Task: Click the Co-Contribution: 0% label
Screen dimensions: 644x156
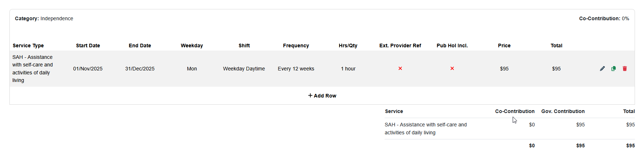Action: coord(604,18)
